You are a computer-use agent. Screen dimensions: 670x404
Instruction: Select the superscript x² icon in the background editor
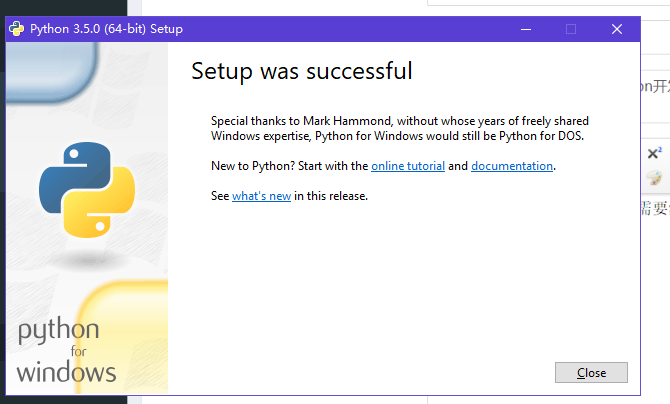coord(655,153)
